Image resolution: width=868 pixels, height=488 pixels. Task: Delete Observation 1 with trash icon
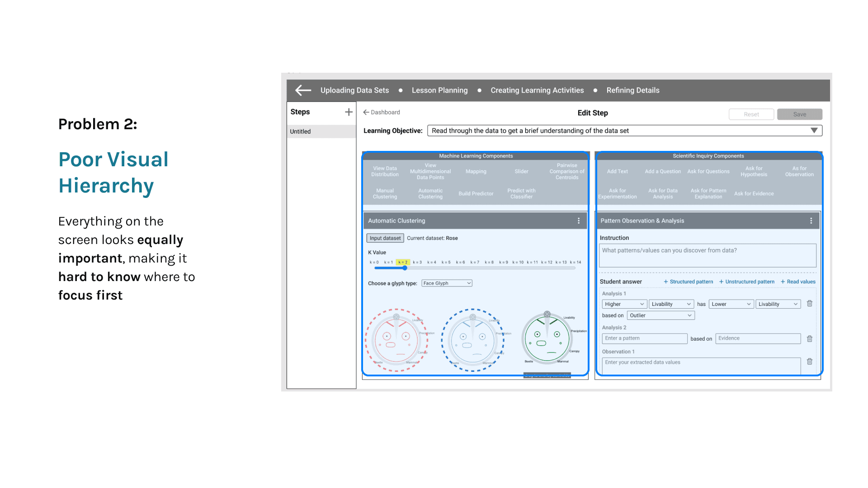point(810,361)
